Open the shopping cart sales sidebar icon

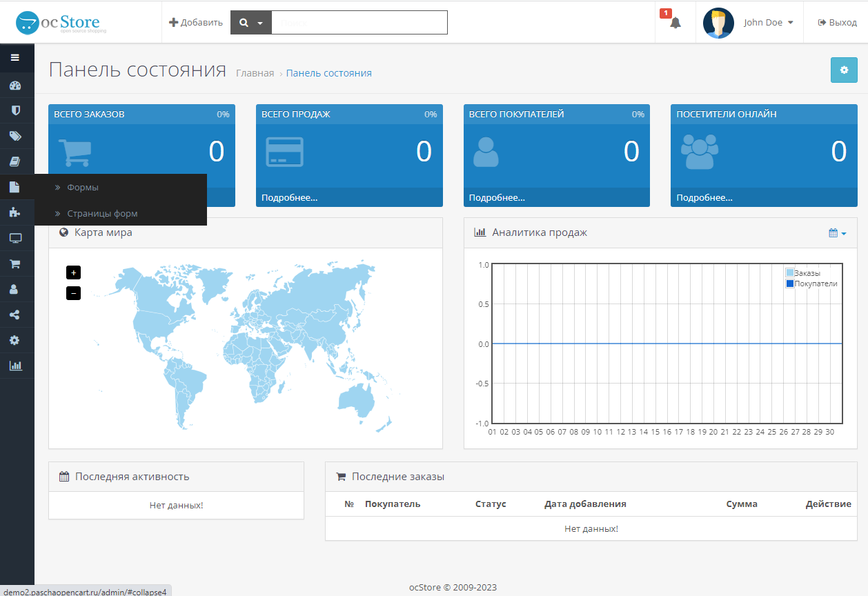[x=14, y=264]
